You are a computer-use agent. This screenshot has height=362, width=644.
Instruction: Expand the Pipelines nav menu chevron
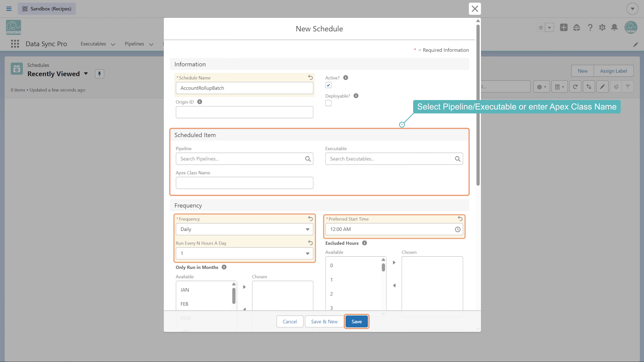point(151,44)
